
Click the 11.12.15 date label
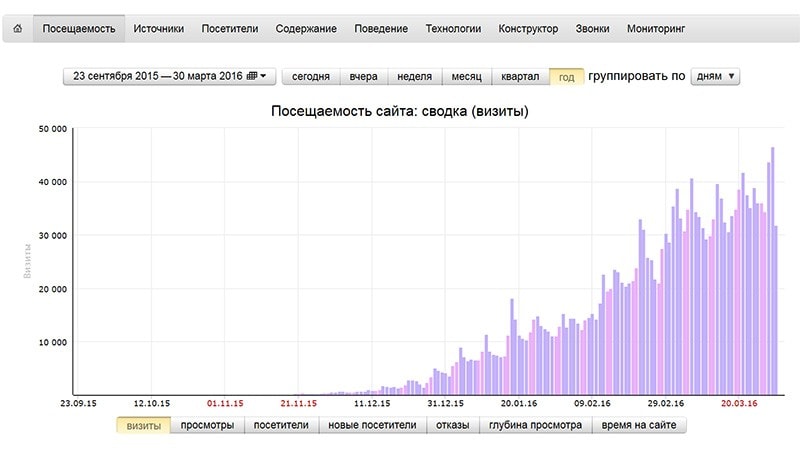pyautogui.click(x=372, y=403)
